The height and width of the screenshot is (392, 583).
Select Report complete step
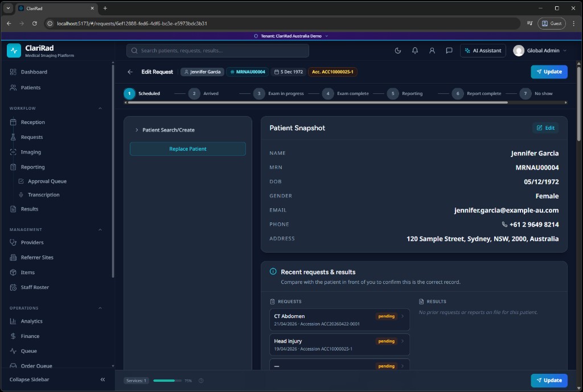[x=477, y=94]
